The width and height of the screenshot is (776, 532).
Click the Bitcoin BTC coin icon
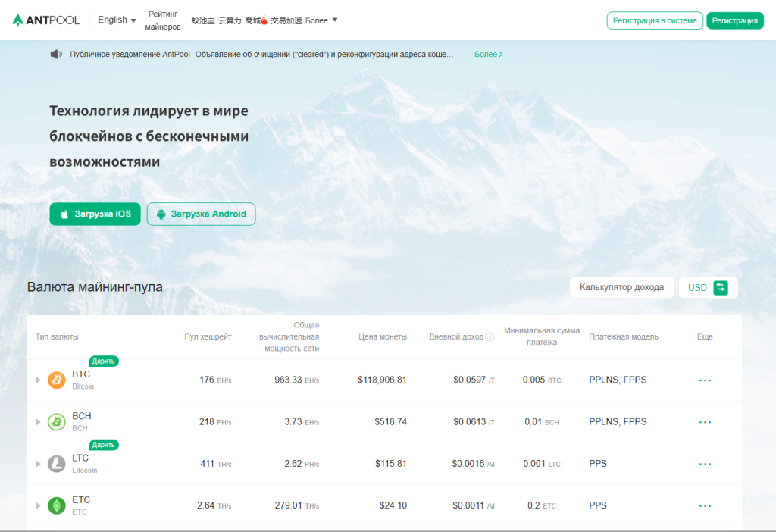57,380
